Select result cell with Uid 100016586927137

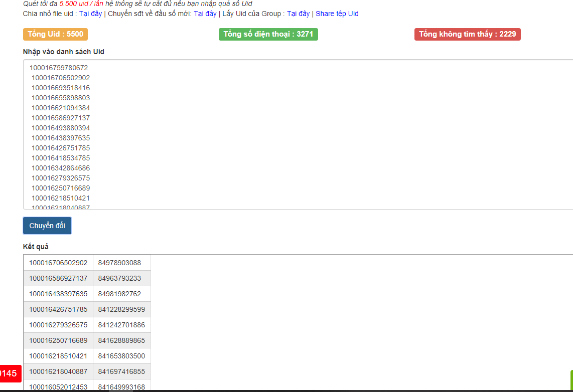tap(58, 278)
